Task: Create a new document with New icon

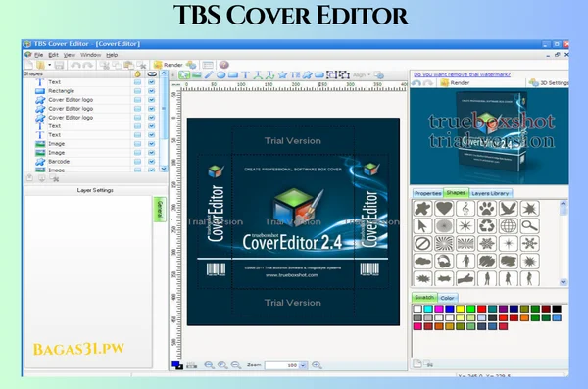Action: [x=28, y=65]
